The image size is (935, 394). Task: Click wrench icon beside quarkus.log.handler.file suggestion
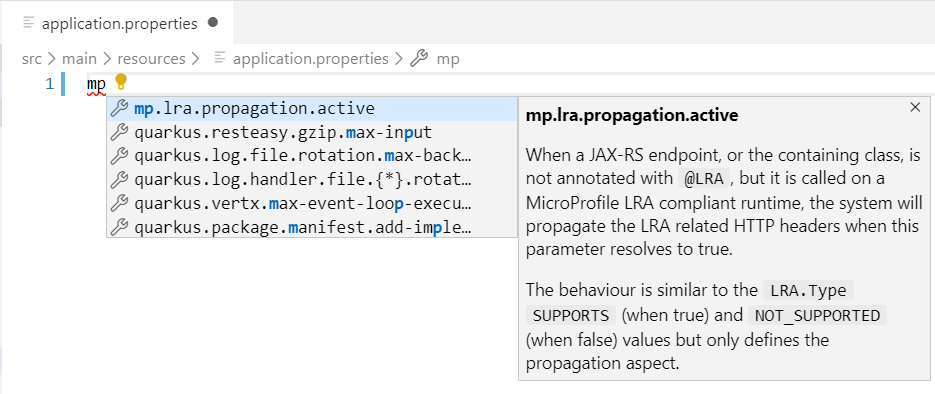pyautogui.click(x=120, y=179)
